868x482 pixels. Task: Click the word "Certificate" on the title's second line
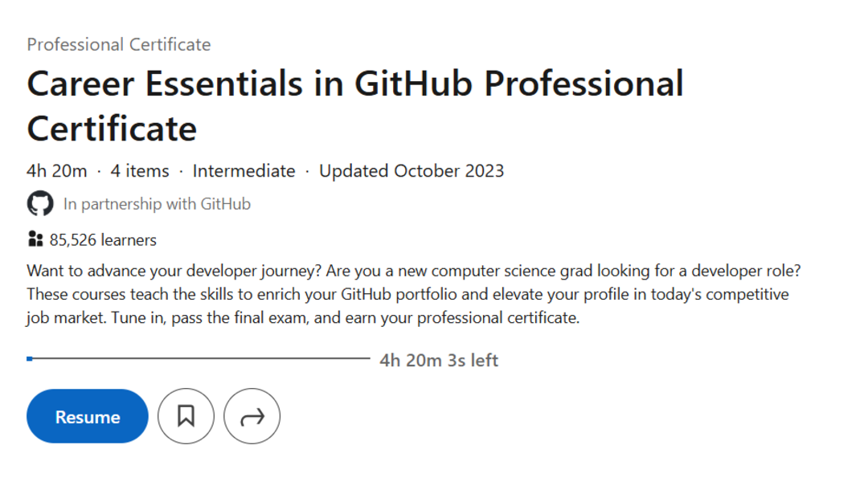112,129
